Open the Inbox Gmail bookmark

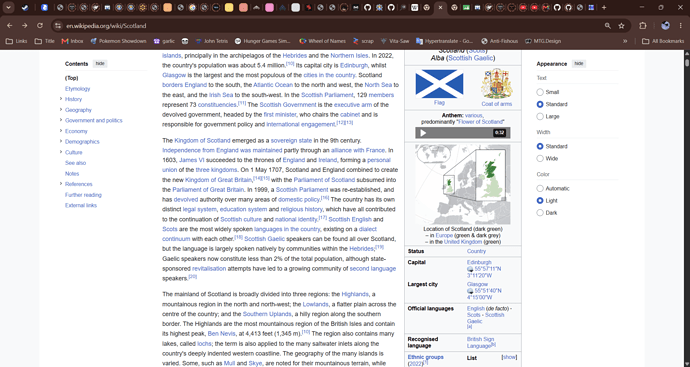[x=72, y=41]
